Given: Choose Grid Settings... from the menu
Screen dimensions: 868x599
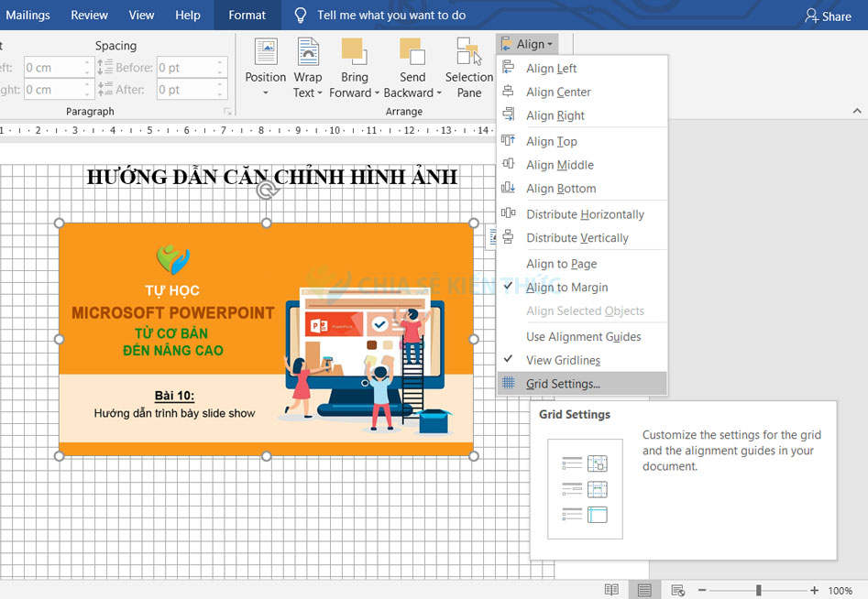Looking at the screenshot, I should coord(582,383).
